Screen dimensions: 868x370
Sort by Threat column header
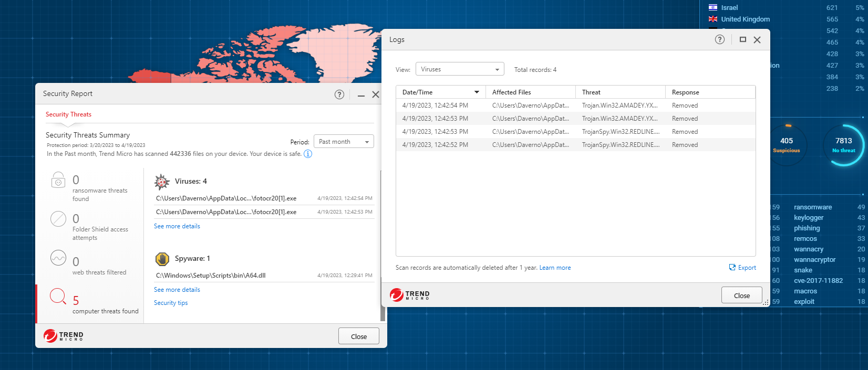pos(621,92)
